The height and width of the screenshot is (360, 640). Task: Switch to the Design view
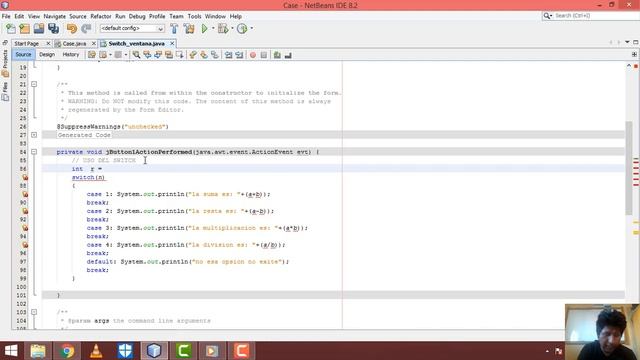47,54
